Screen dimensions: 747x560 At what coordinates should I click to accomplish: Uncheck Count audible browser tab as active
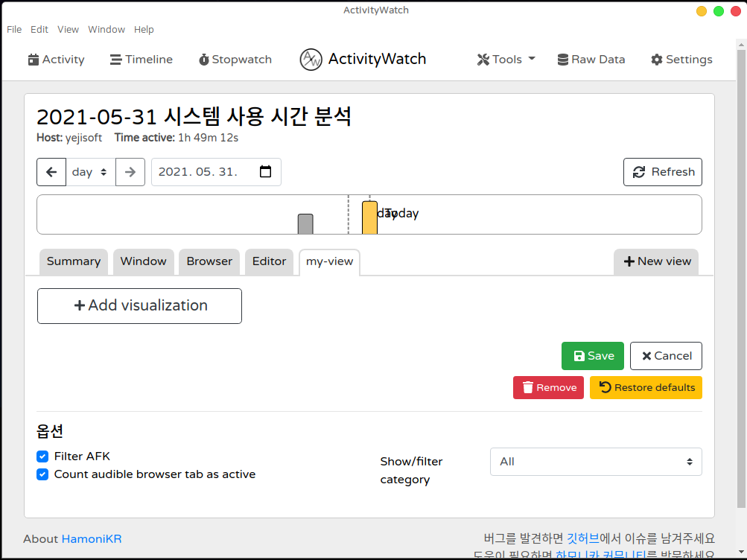click(42, 474)
